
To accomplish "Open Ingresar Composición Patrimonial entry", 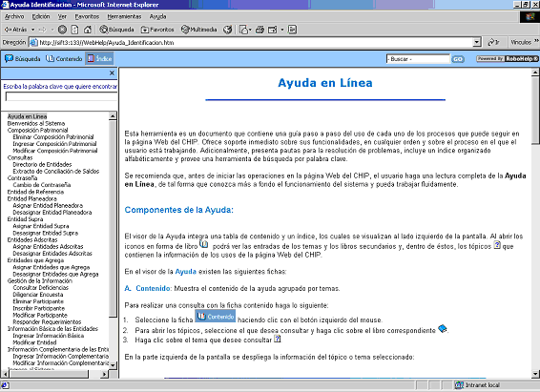I will click(54, 144).
